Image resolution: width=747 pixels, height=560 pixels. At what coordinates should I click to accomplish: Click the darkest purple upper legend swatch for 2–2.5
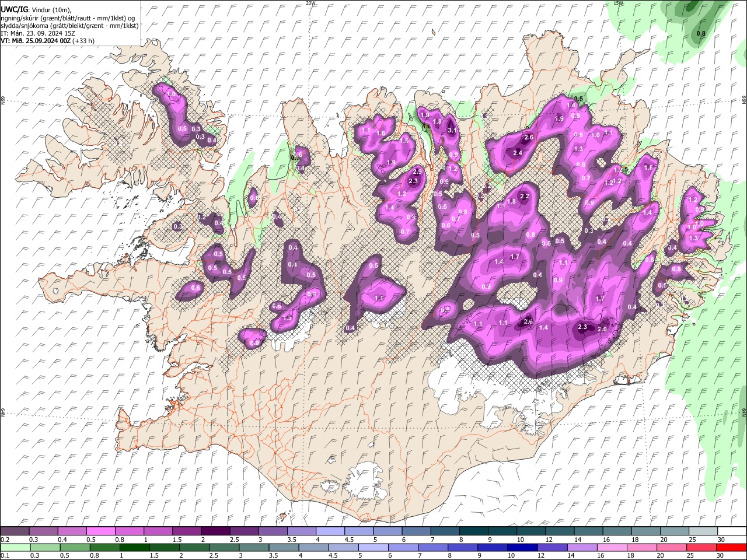[x=215, y=531]
